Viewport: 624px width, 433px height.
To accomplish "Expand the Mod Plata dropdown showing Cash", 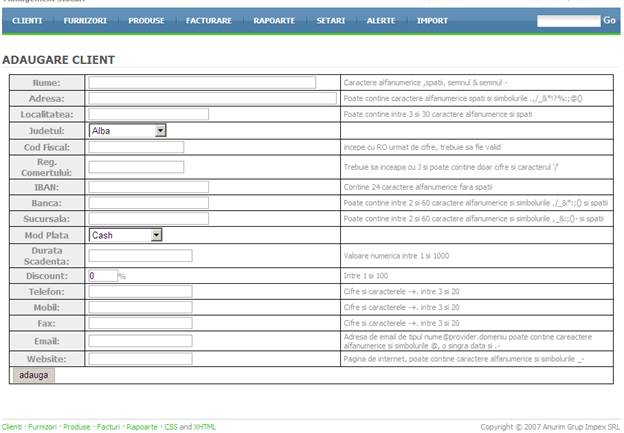I will tap(125, 235).
